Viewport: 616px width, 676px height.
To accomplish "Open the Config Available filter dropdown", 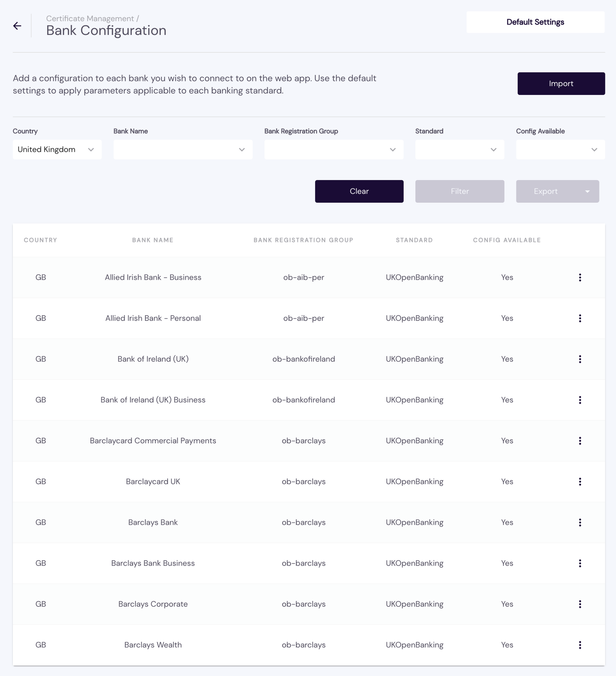I will 560,150.
